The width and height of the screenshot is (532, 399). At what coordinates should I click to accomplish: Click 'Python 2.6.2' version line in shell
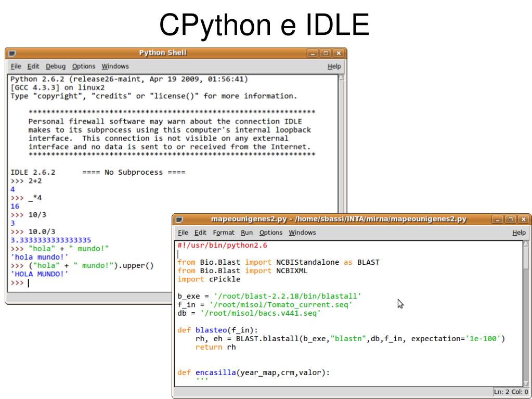(129, 79)
